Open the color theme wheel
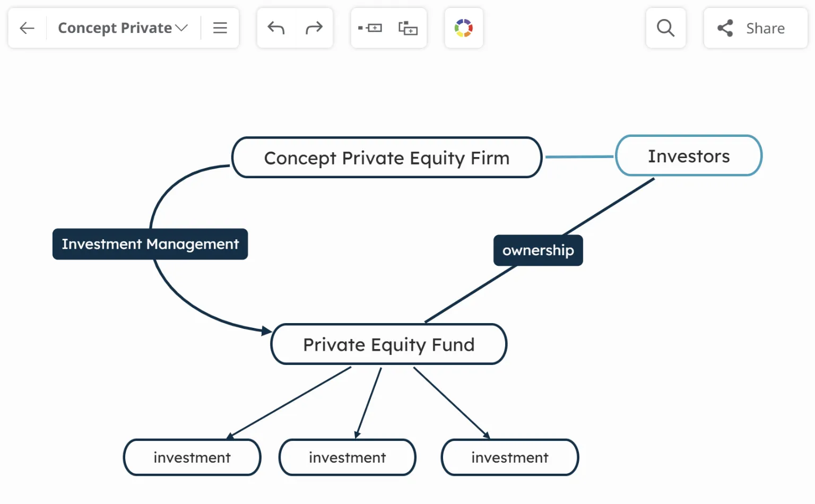This screenshot has width=815, height=504. [464, 28]
